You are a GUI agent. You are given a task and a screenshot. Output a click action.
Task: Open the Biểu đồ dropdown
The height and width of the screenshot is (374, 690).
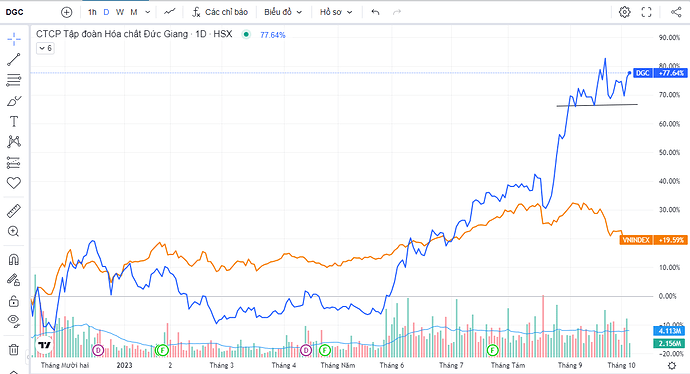pyautogui.click(x=283, y=12)
